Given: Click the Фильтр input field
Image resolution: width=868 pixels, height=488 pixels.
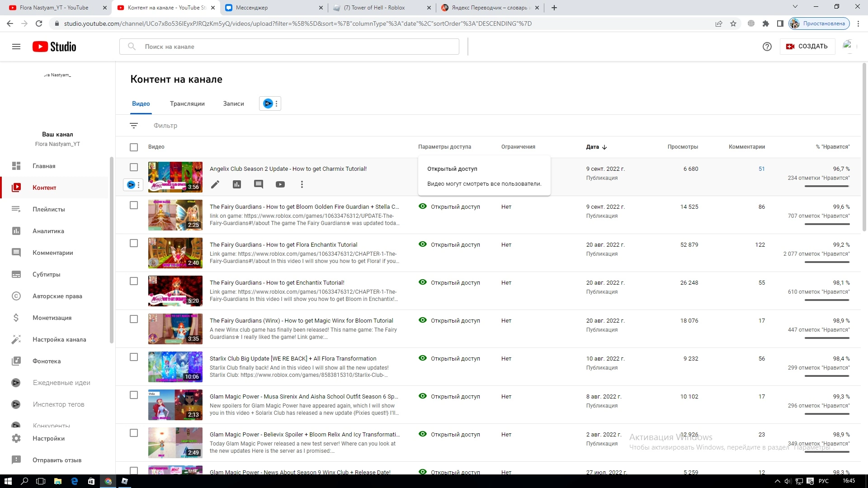Looking at the screenshot, I should click(x=165, y=126).
